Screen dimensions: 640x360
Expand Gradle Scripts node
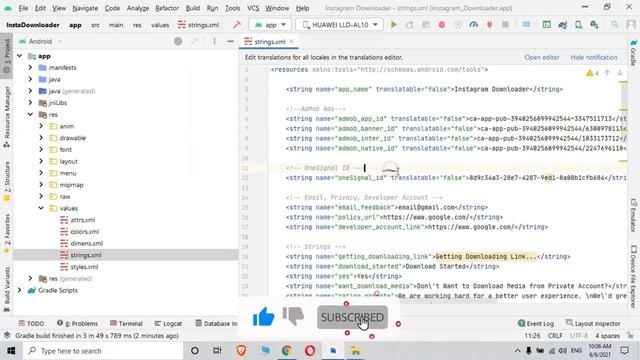click(x=20, y=290)
